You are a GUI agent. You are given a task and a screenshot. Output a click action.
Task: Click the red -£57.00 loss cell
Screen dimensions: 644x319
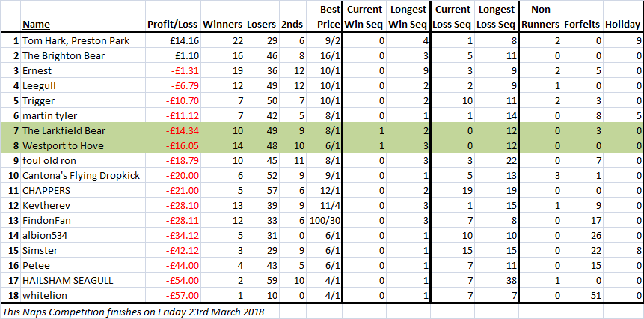click(174, 296)
